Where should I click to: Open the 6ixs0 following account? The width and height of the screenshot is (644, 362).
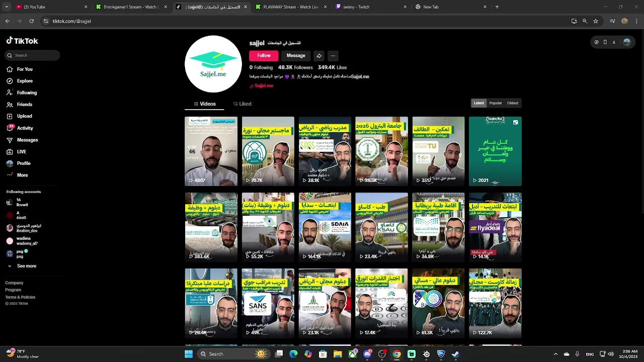(x=21, y=215)
